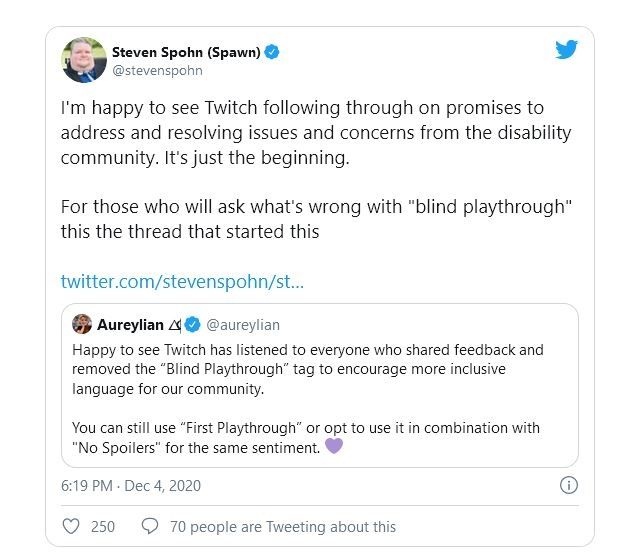
Task: Click Steven Spohn's verified badge
Action: point(271,51)
